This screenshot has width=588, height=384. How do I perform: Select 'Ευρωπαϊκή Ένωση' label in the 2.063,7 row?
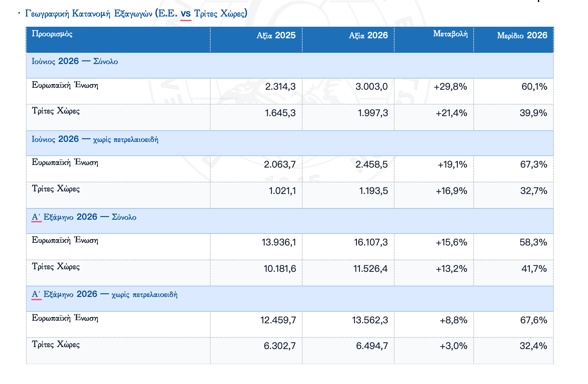click(x=65, y=162)
